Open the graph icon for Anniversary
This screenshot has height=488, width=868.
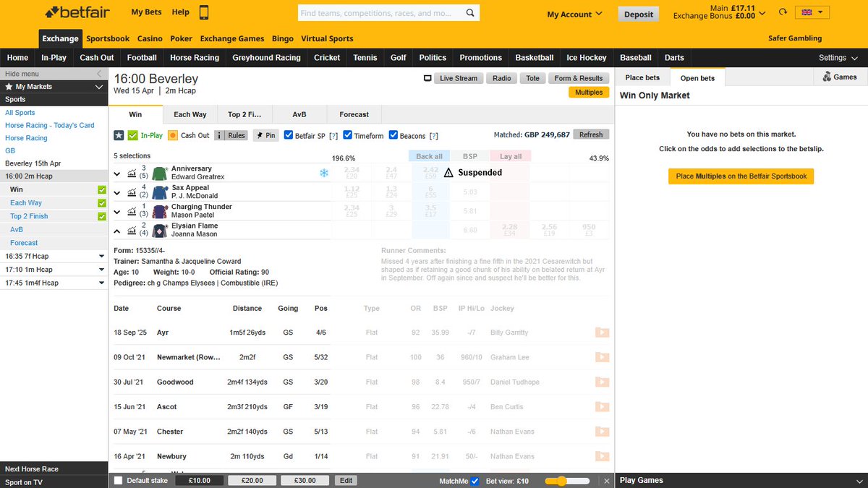point(132,174)
